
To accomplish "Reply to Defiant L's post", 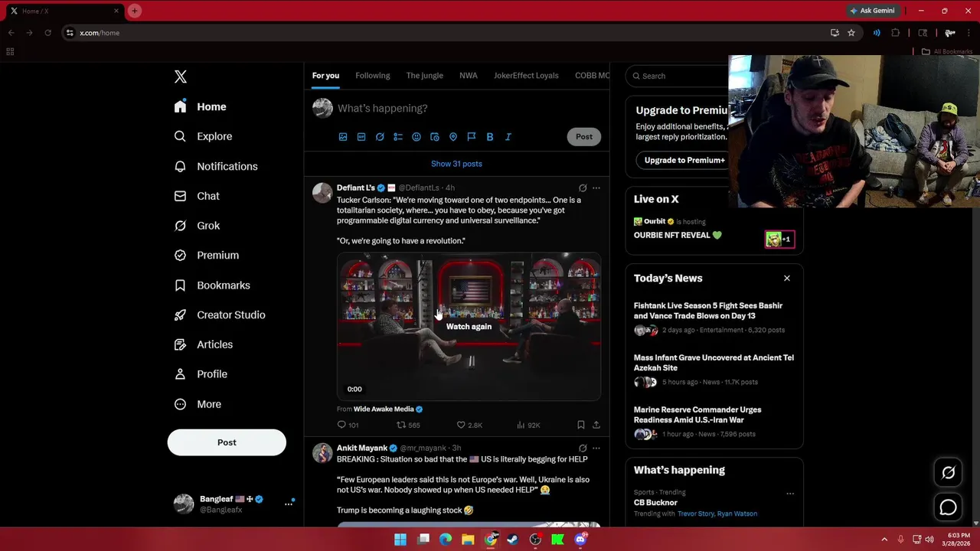I will 348,425.
